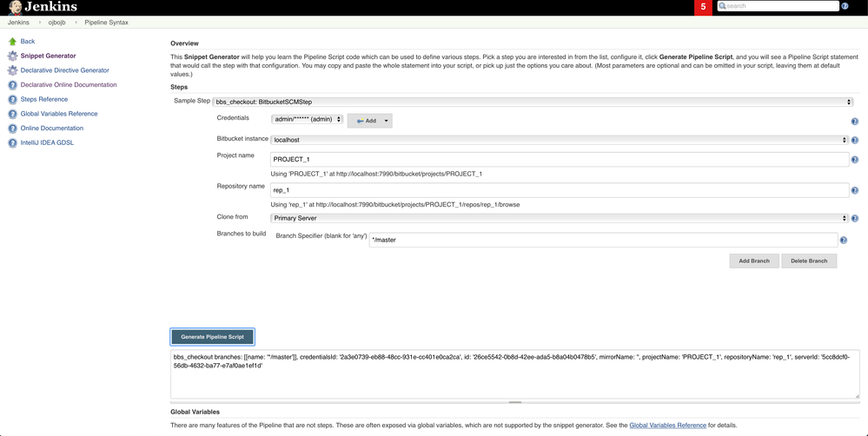Image resolution: width=868 pixels, height=436 pixels.
Task: Click inside the generated script text area
Action: point(515,373)
